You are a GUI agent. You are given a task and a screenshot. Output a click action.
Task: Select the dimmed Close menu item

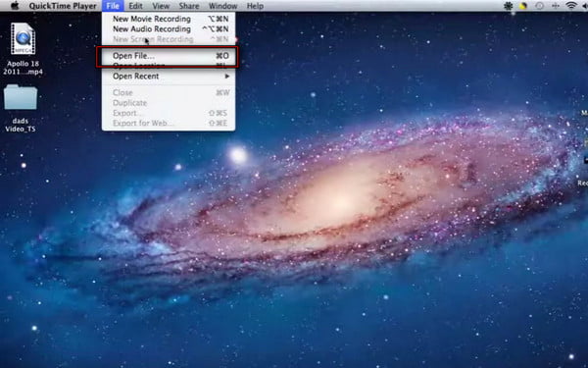(x=169, y=93)
